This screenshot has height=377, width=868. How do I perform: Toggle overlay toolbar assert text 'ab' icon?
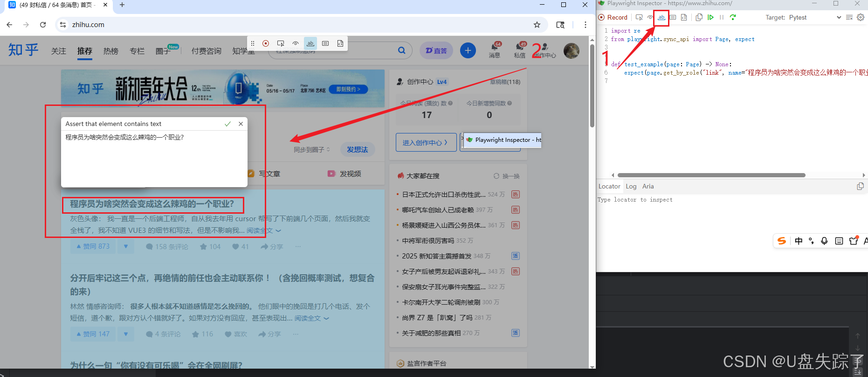coord(310,43)
